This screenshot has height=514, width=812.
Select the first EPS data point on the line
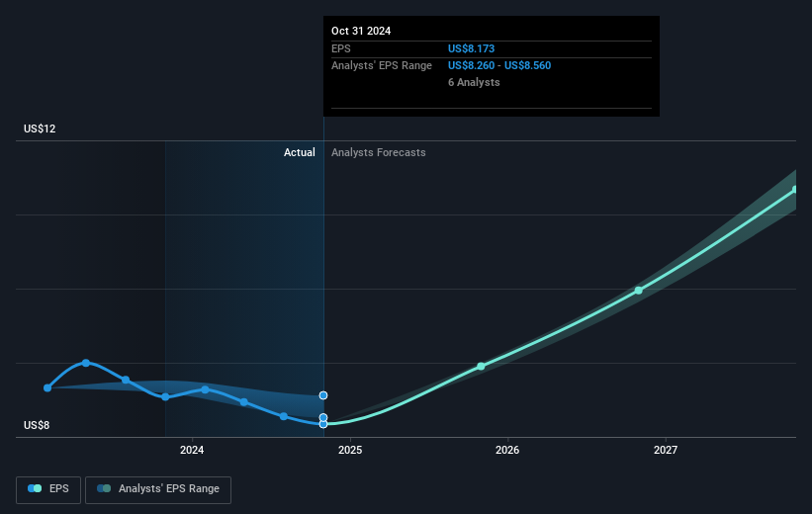click(x=47, y=387)
